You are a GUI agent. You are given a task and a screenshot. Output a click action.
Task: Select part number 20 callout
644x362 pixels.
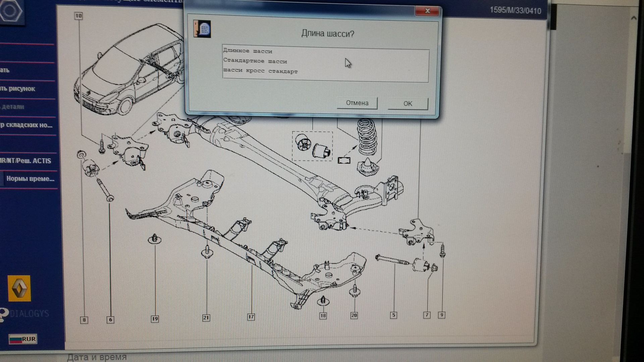point(354,315)
